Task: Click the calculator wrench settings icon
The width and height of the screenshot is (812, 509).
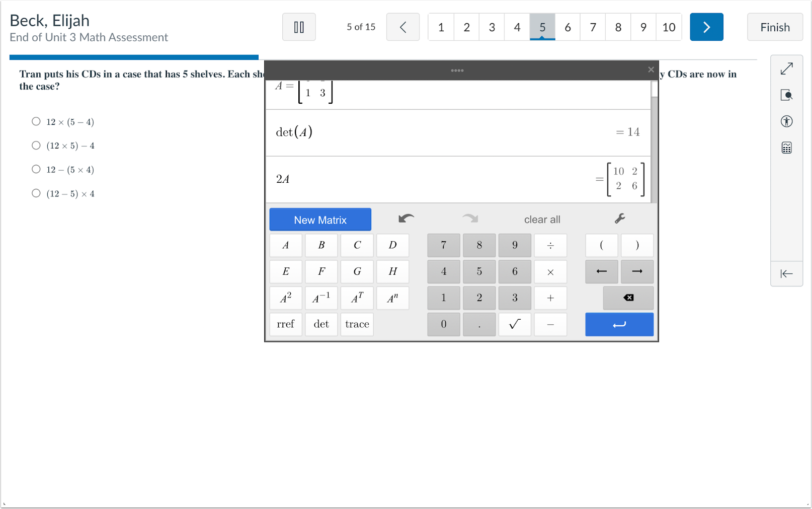Action: coord(620,219)
